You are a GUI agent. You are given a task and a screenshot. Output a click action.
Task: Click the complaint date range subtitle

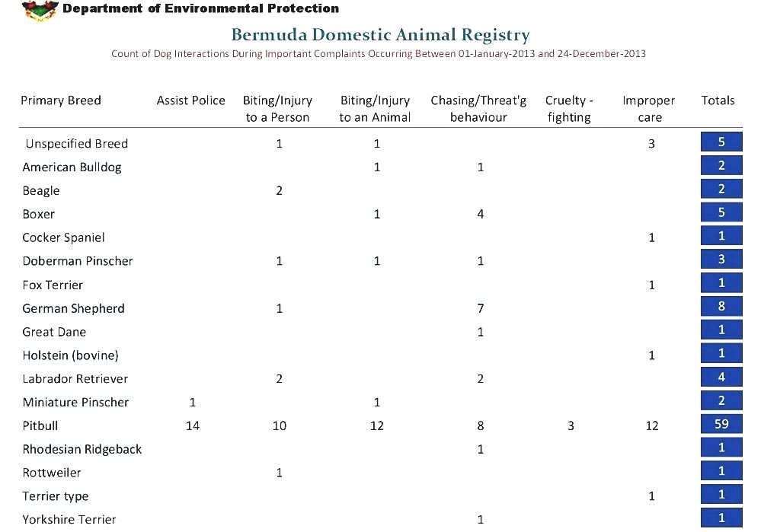point(379,54)
